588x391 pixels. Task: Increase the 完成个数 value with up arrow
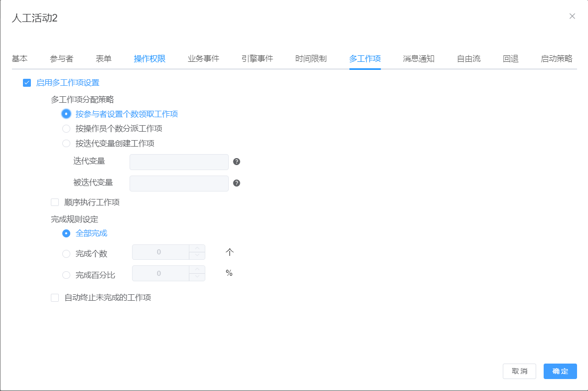click(x=197, y=248)
